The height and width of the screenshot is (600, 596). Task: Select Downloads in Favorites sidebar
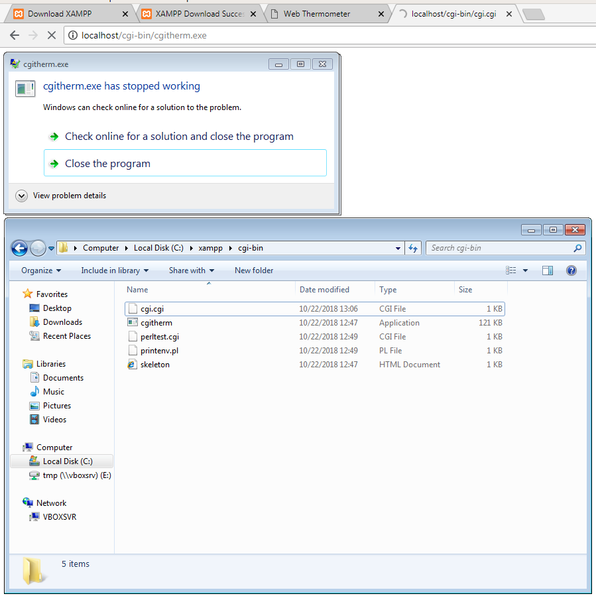point(62,322)
